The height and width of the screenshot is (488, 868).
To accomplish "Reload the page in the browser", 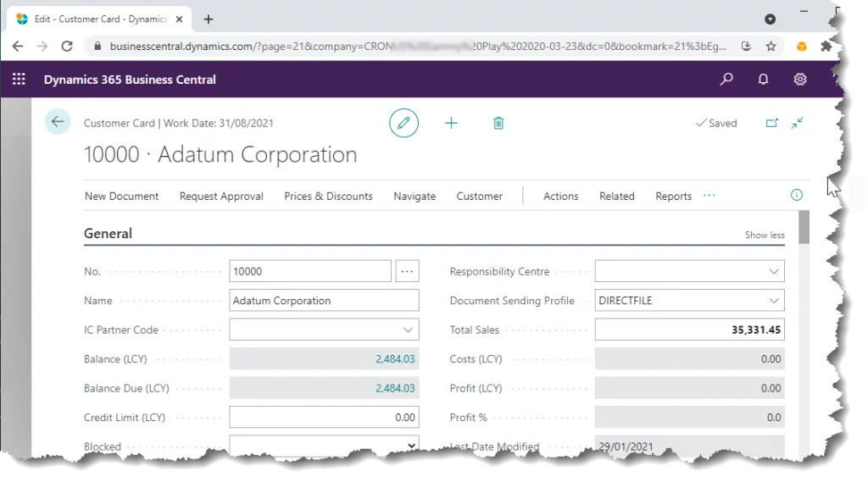I will pos(67,47).
